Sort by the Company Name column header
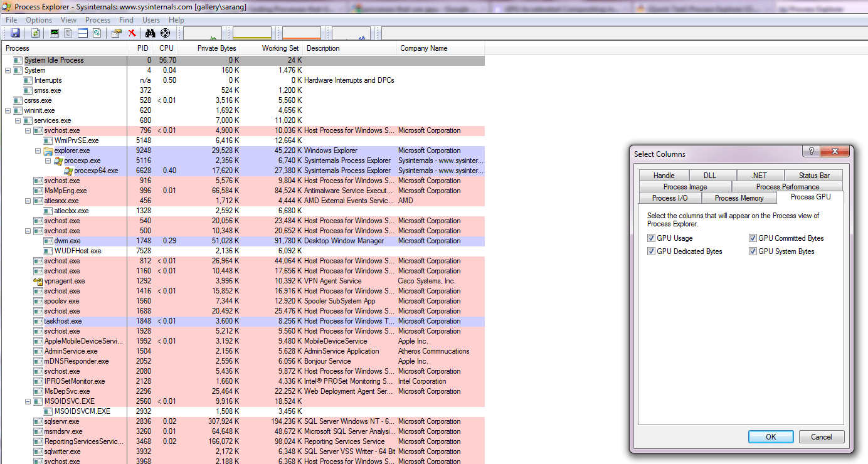The image size is (868, 464). (x=442, y=48)
